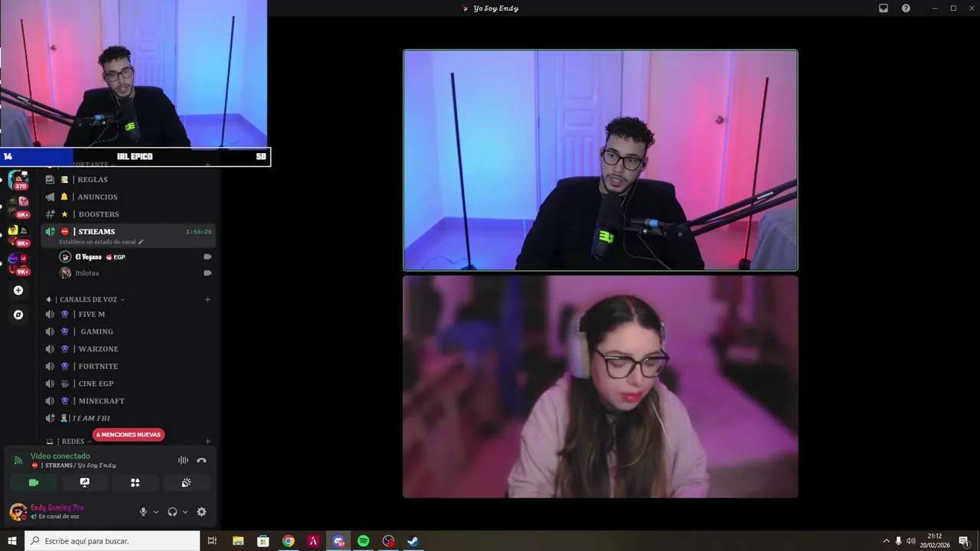Open the Discord help icon
The height and width of the screenshot is (551, 980).
point(906,8)
